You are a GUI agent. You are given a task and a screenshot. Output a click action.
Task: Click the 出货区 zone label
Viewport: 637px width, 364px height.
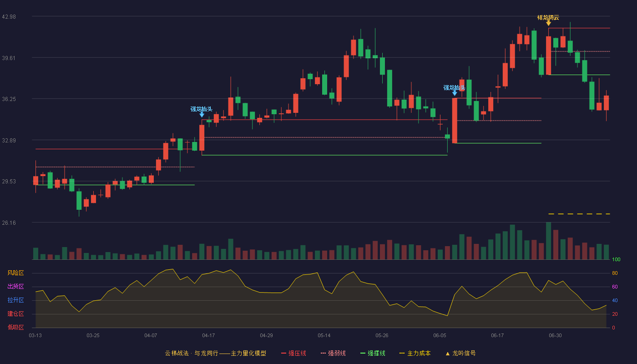point(15,287)
